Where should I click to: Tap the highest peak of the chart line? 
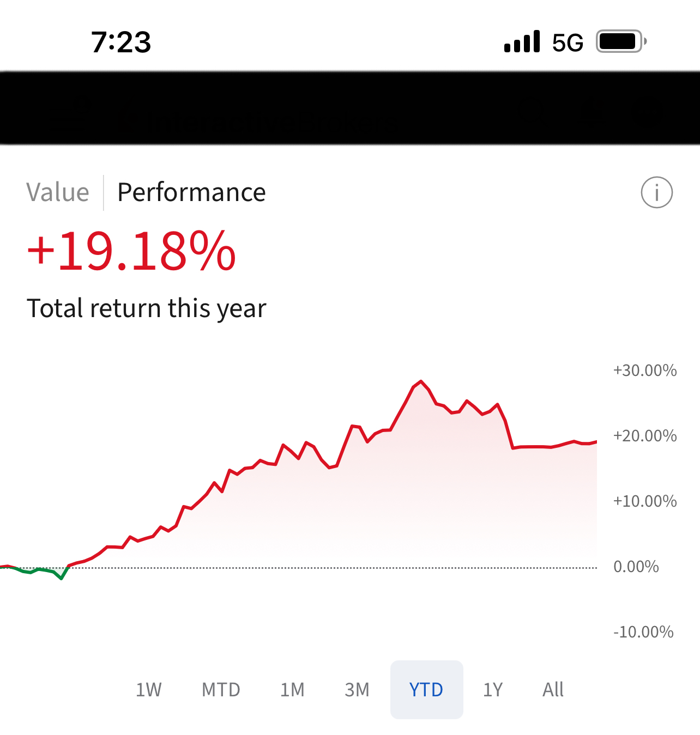tap(421, 381)
